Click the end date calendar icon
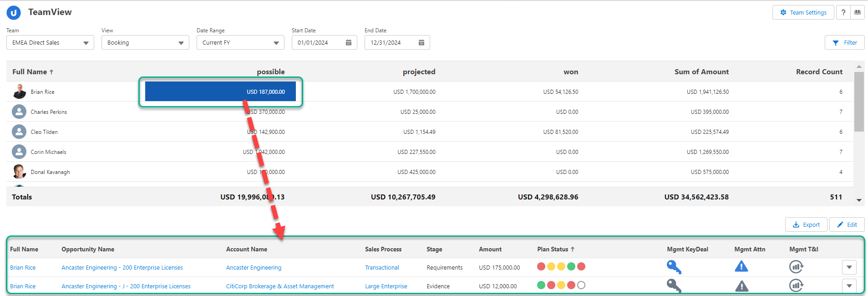 [421, 43]
